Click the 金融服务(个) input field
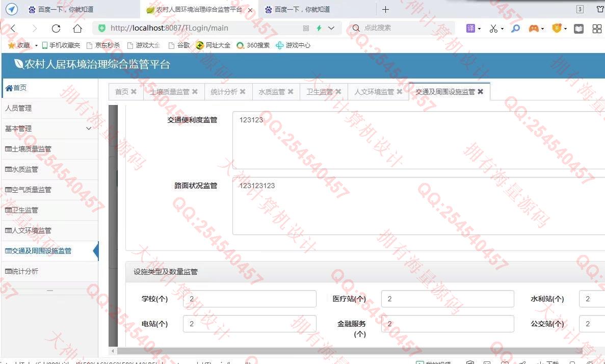 coord(448,324)
